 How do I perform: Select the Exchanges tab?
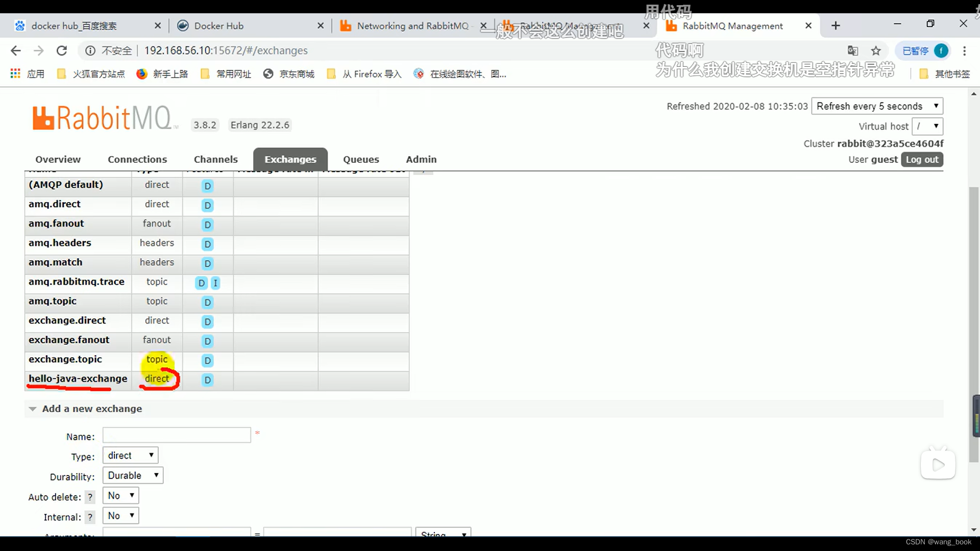[290, 159]
